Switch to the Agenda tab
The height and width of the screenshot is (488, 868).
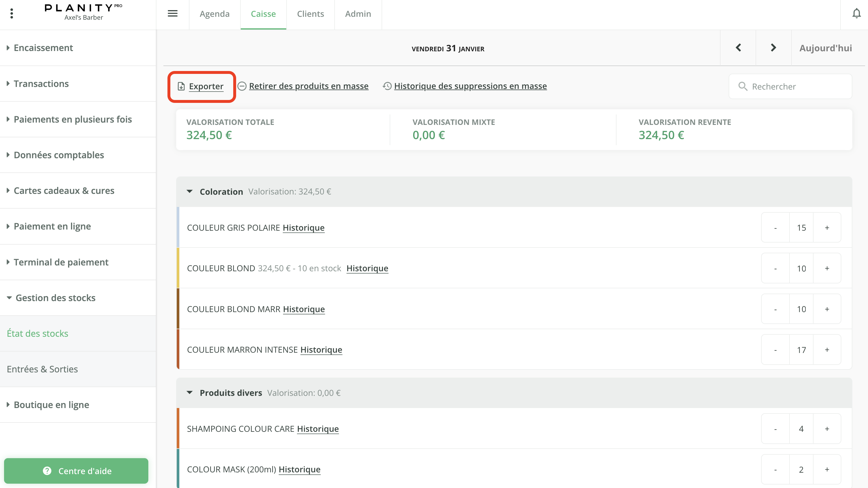point(214,14)
